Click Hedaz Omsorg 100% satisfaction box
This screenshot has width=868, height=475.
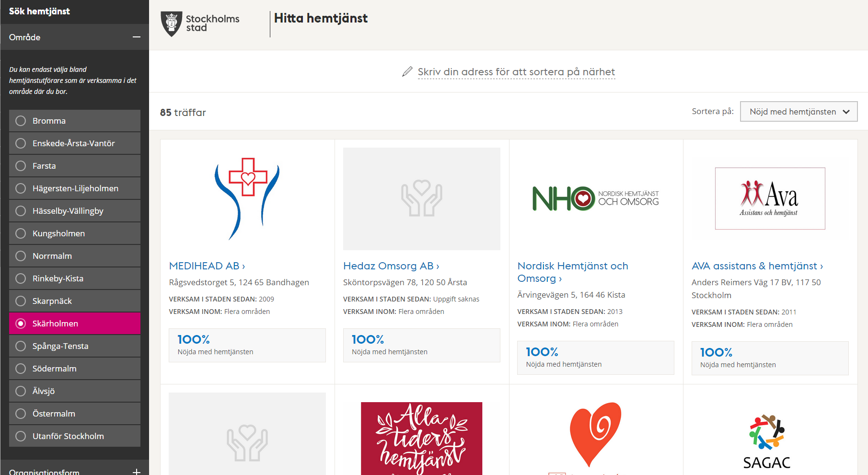click(x=422, y=345)
